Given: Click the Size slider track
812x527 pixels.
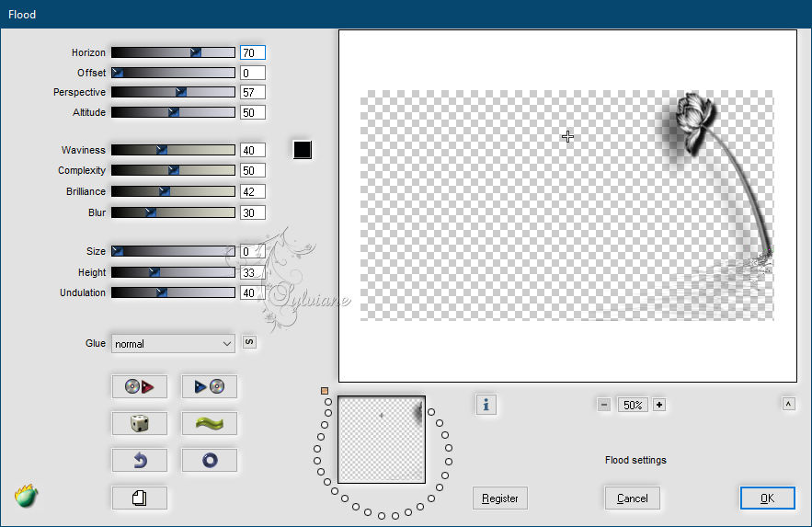Looking at the screenshot, I should click(x=173, y=251).
